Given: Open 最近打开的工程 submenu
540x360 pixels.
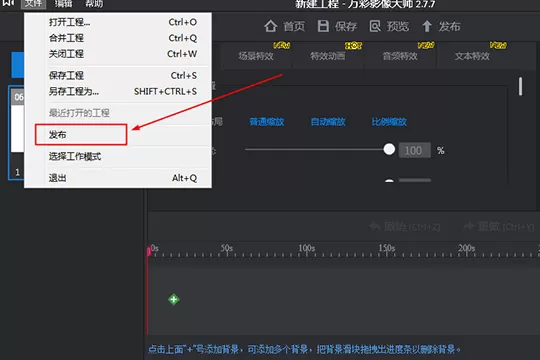Looking at the screenshot, I should click(118, 113).
